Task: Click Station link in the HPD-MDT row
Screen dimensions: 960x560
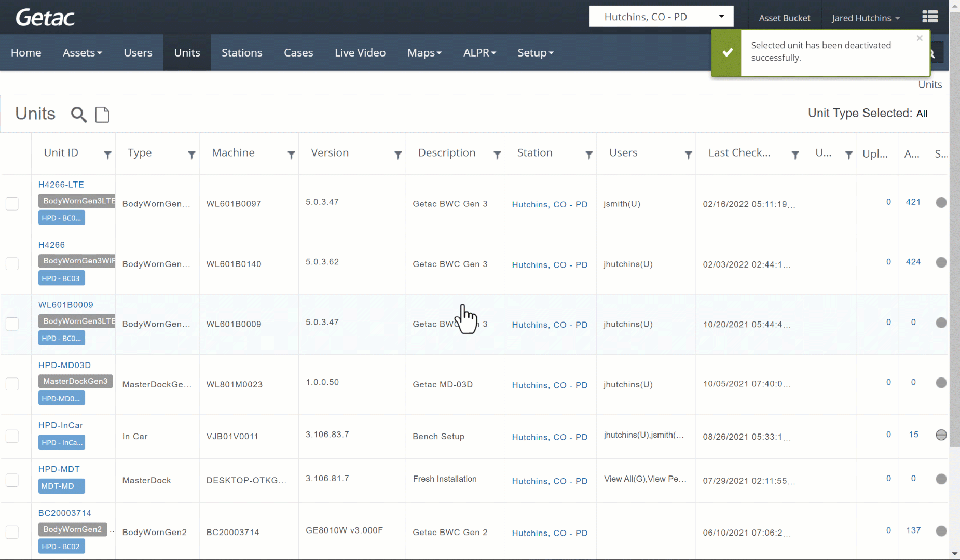Action: point(550,481)
